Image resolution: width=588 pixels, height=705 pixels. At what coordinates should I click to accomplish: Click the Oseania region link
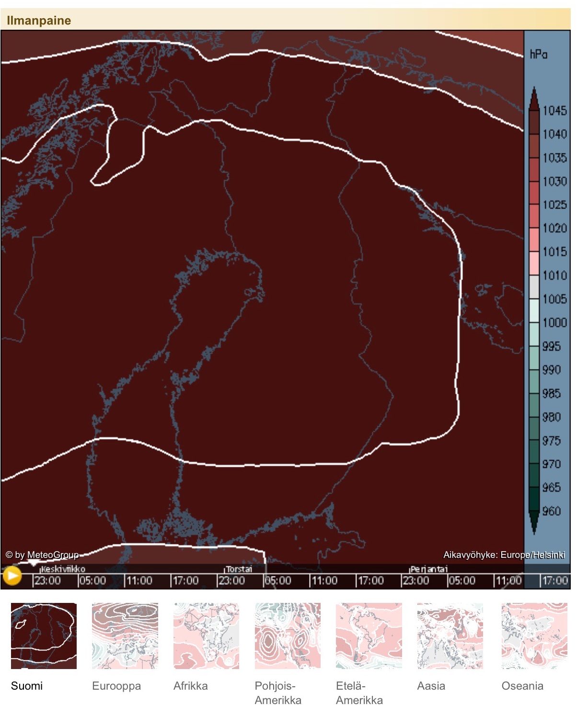(x=522, y=686)
